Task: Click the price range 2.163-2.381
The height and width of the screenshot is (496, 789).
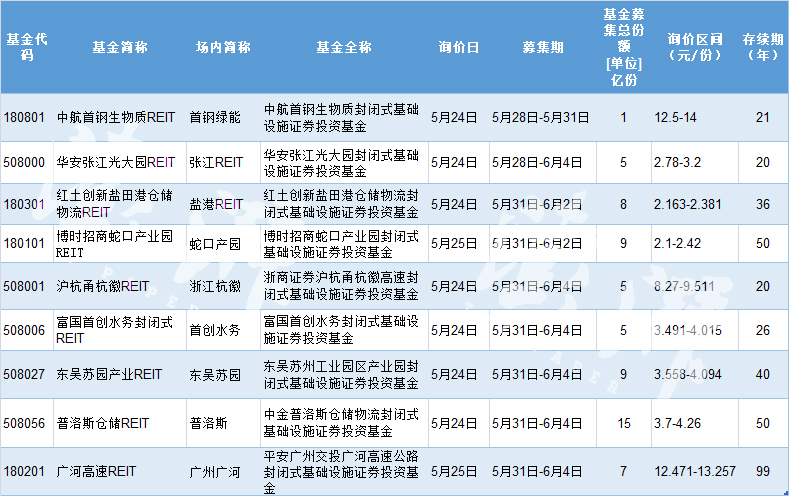Action: tap(688, 204)
